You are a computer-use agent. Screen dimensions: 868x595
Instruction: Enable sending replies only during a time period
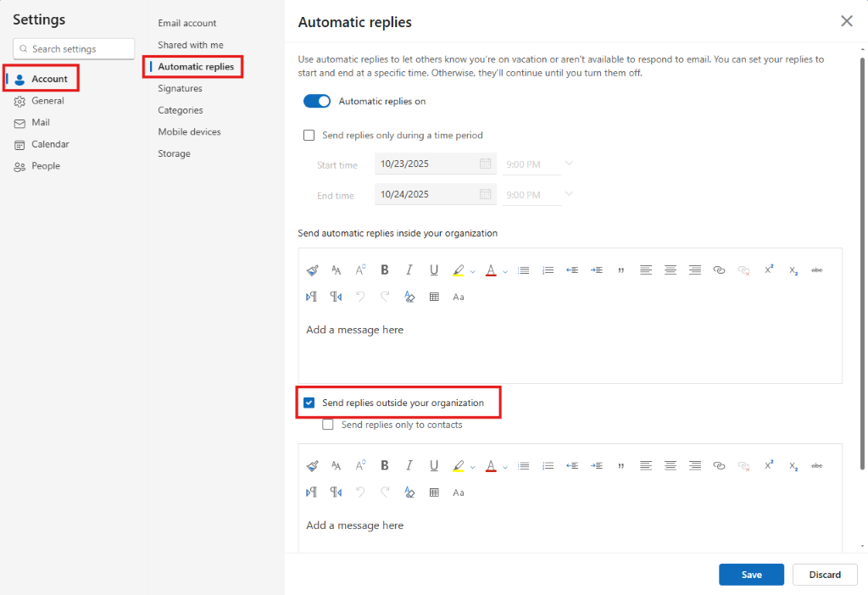309,135
